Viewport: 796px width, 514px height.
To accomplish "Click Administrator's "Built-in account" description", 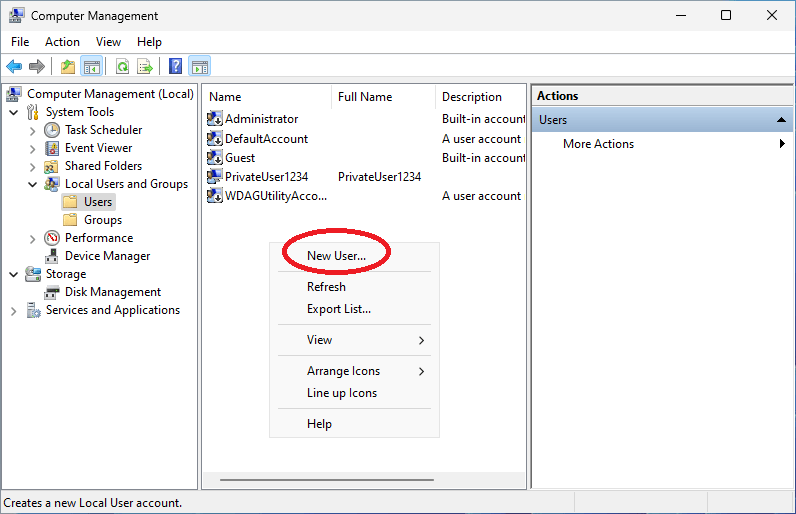I will coord(483,119).
